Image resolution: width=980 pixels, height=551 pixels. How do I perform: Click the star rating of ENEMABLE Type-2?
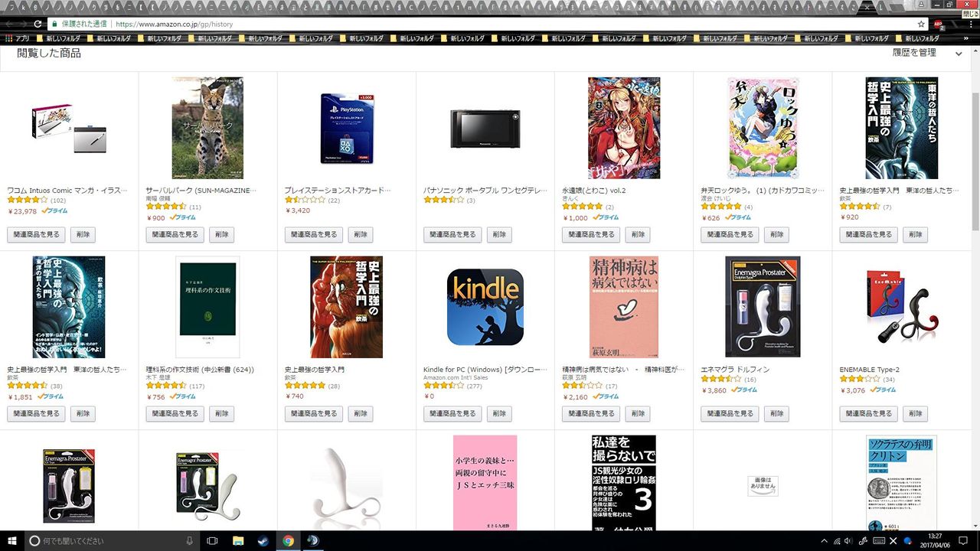(860, 380)
